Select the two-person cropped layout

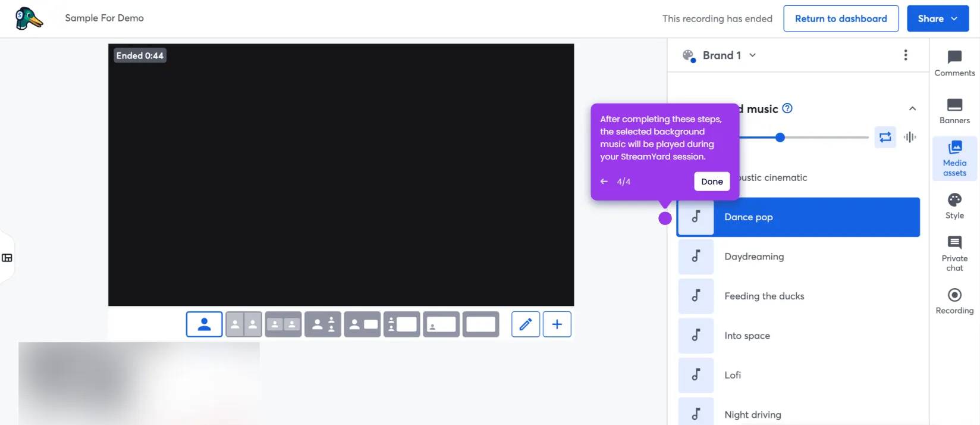coord(244,324)
